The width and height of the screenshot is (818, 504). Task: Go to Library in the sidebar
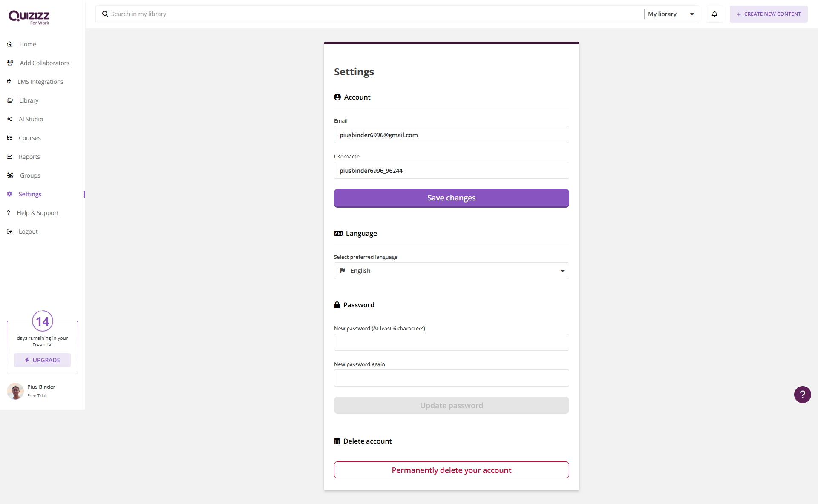point(29,100)
